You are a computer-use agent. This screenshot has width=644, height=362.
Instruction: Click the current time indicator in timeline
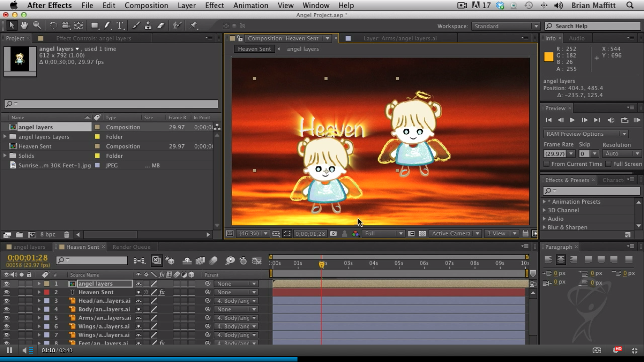pos(322,264)
